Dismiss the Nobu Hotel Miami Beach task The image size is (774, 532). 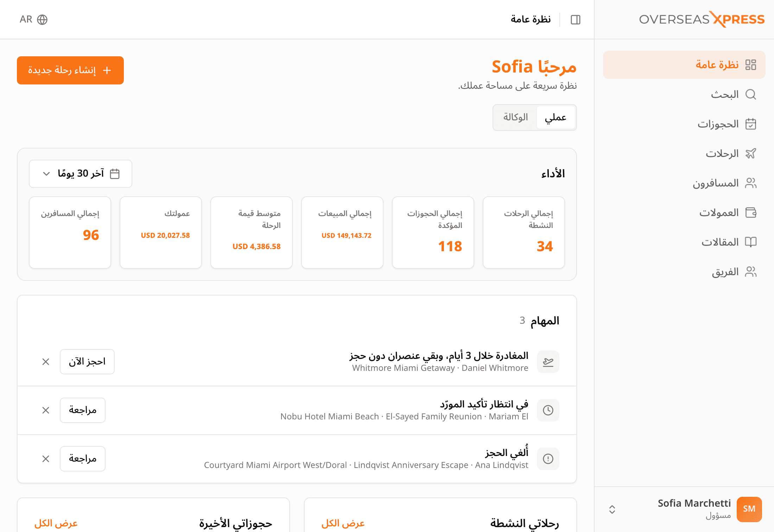[46, 410]
